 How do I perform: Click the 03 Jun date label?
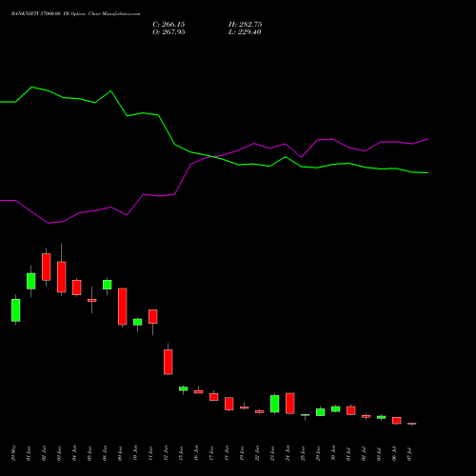pyautogui.click(x=59, y=453)
